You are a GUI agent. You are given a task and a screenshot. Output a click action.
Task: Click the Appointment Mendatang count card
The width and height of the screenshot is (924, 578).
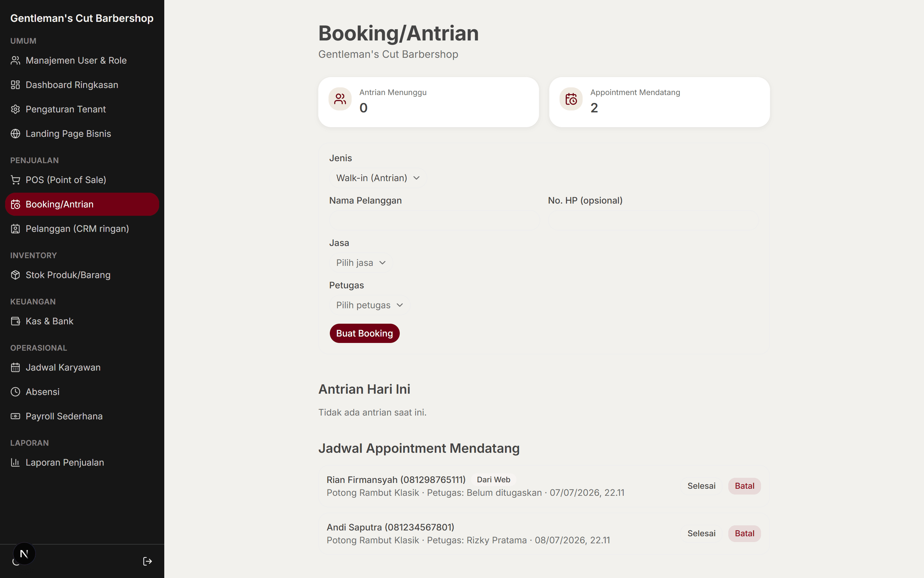659,102
